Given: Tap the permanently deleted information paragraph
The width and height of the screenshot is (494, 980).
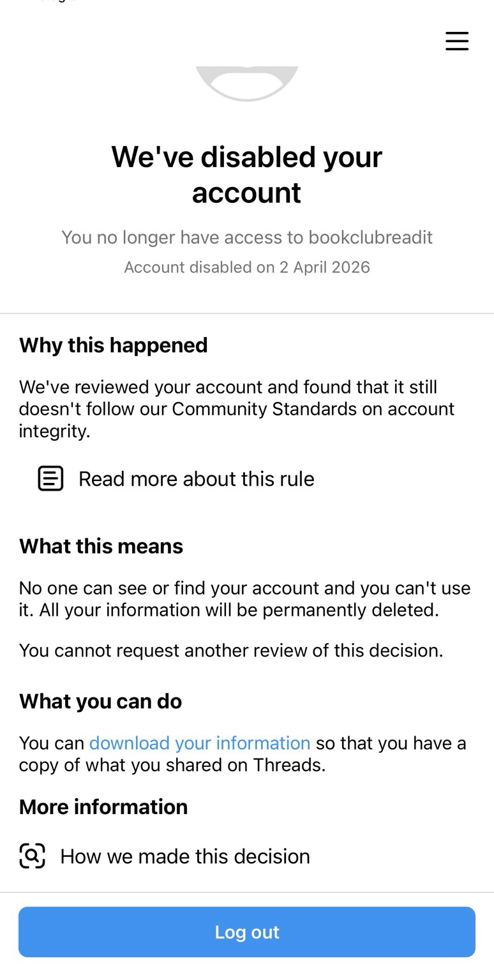Looking at the screenshot, I should tap(244, 598).
